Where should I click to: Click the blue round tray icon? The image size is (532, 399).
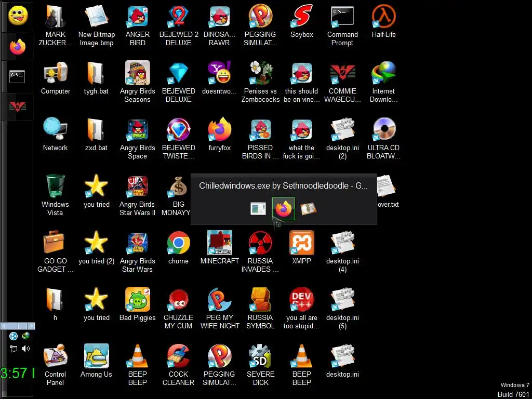pos(13,336)
